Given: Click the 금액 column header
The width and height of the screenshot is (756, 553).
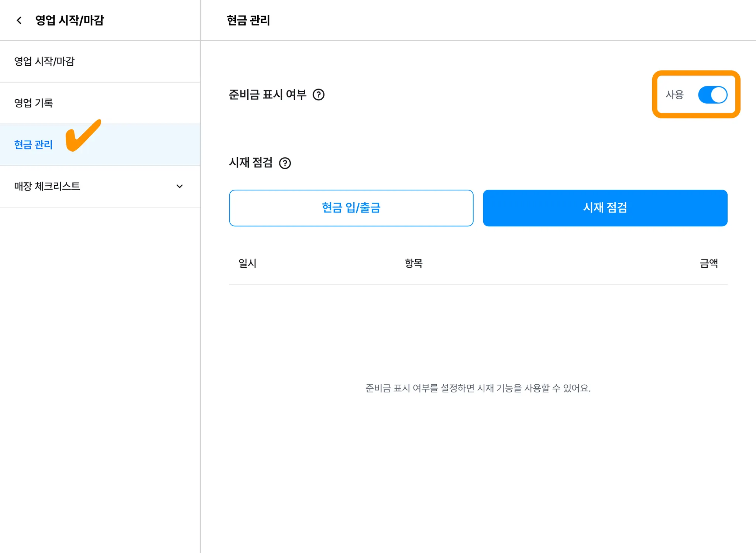Looking at the screenshot, I should 708,263.
